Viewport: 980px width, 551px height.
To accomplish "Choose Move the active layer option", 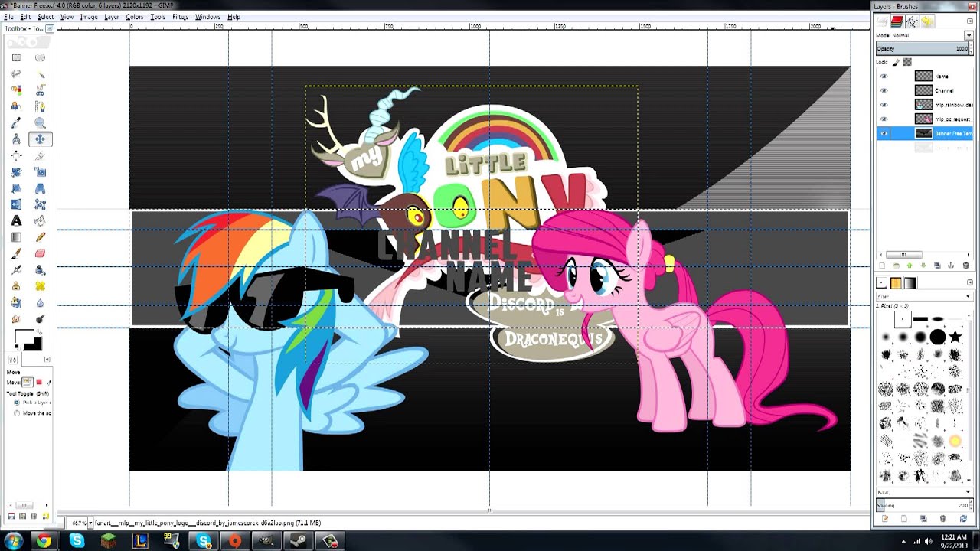I will coord(17,413).
